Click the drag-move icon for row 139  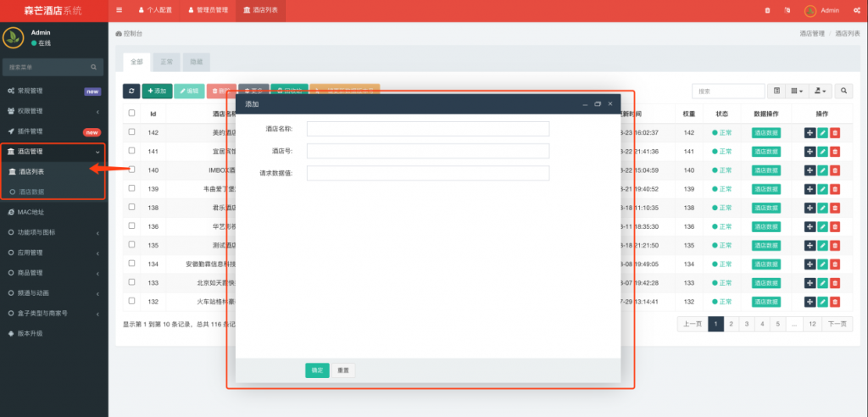pyautogui.click(x=810, y=188)
